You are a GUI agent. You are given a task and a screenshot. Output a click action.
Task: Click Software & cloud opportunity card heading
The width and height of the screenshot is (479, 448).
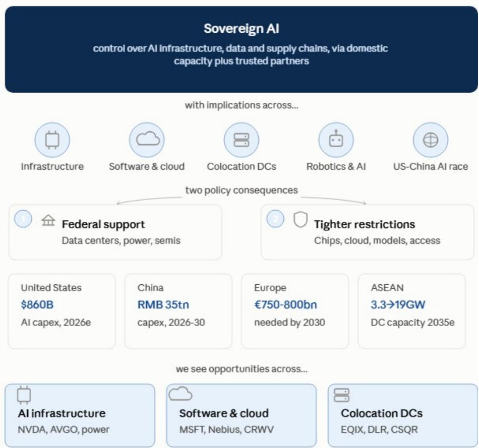coord(224,414)
